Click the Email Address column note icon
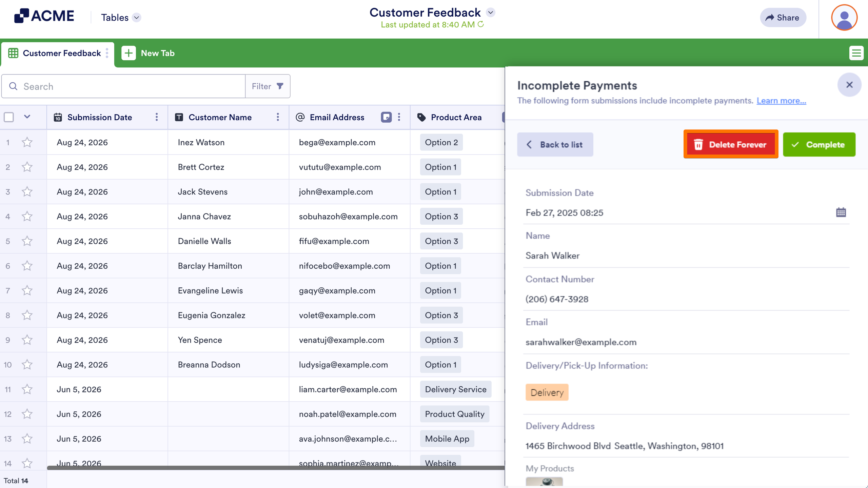868x488 pixels. (x=386, y=117)
